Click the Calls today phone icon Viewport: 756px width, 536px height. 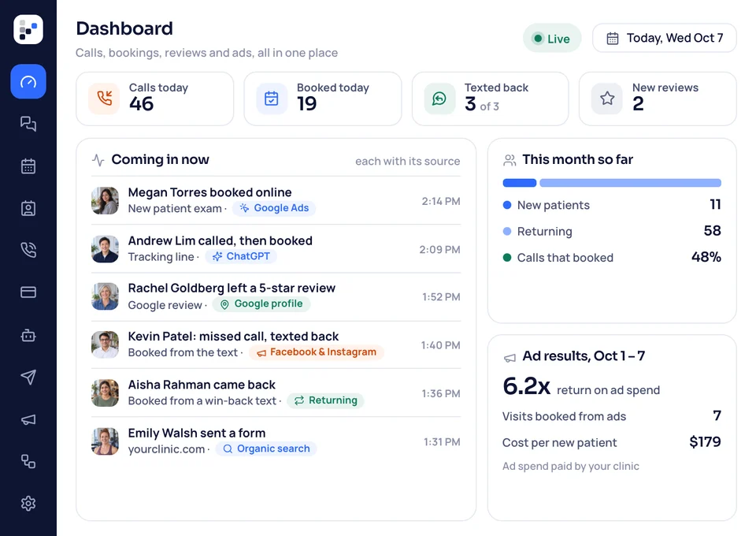pyautogui.click(x=104, y=99)
